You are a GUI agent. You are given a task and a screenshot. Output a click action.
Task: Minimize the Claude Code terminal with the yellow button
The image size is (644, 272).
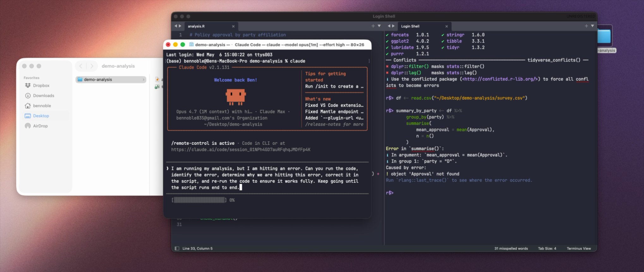click(175, 44)
